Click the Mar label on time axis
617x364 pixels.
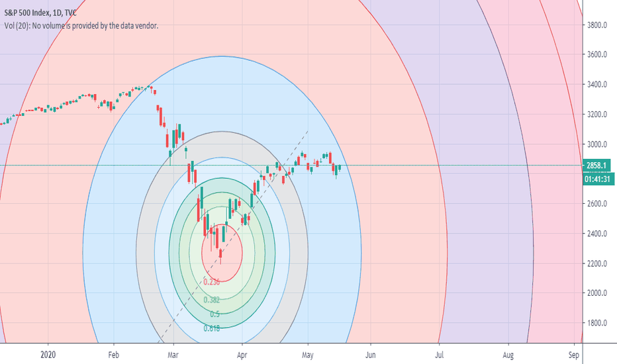173,355
